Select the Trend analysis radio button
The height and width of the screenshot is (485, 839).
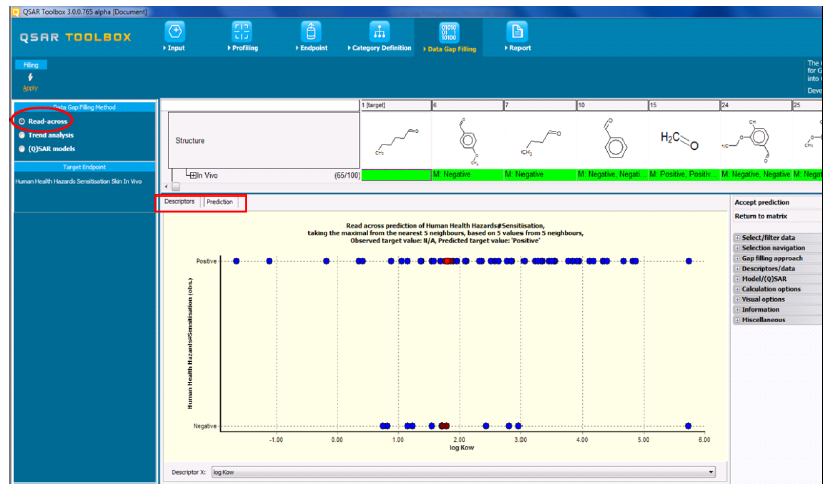click(x=22, y=135)
